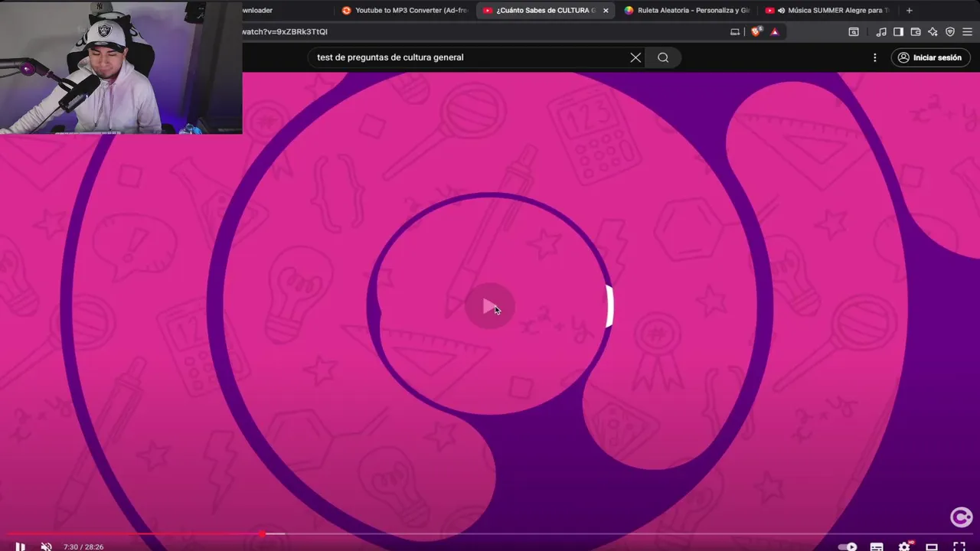This screenshot has height=551, width=980.
Task: Enter full screen mode
Action: tap(959, 546)
